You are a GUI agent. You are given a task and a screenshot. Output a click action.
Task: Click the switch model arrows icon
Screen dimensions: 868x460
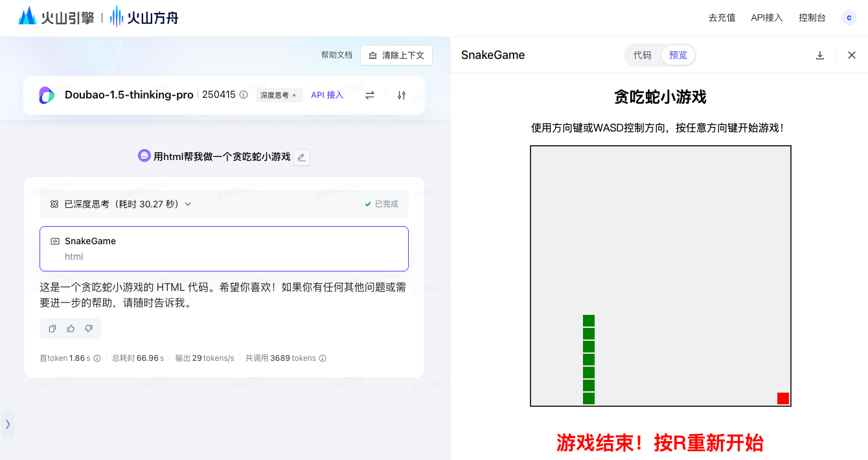370,95
